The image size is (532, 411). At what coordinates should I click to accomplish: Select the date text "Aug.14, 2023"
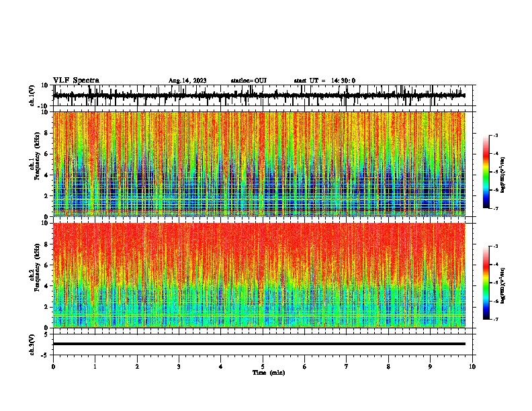point(187,81)
